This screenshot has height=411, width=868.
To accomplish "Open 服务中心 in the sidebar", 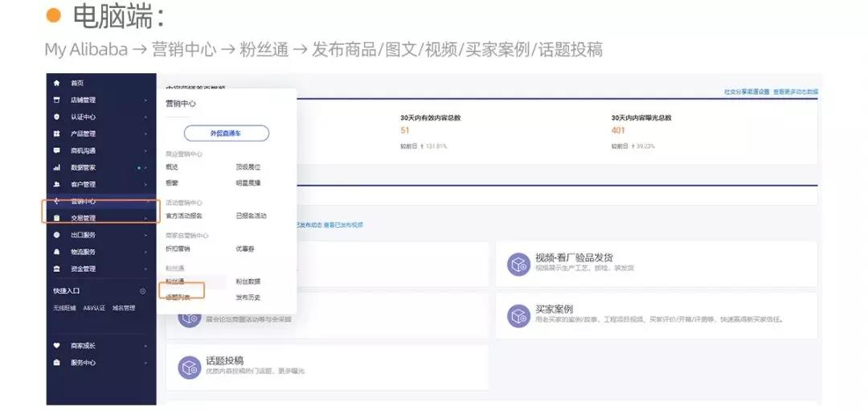I will [x=83, y=363].
